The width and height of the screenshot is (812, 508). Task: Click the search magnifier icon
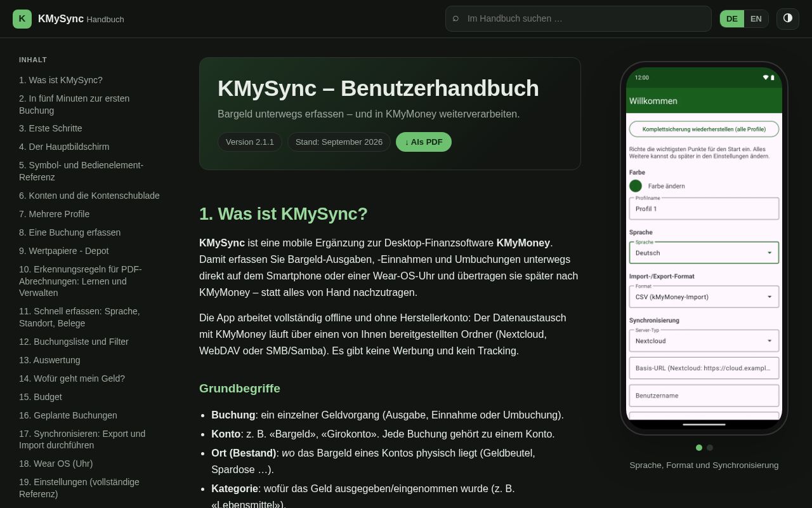click(x=455, y=18)
